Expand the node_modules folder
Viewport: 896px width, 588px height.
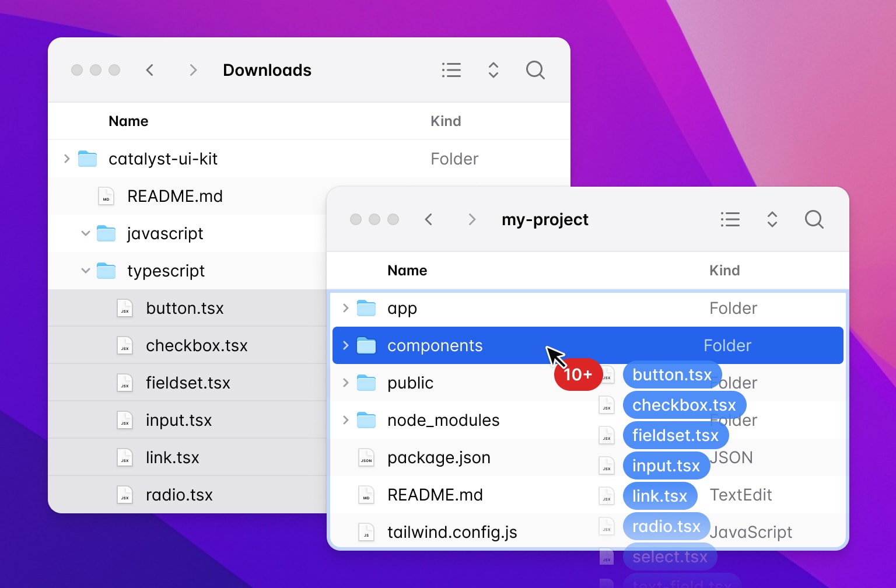[x=345, y=420]
